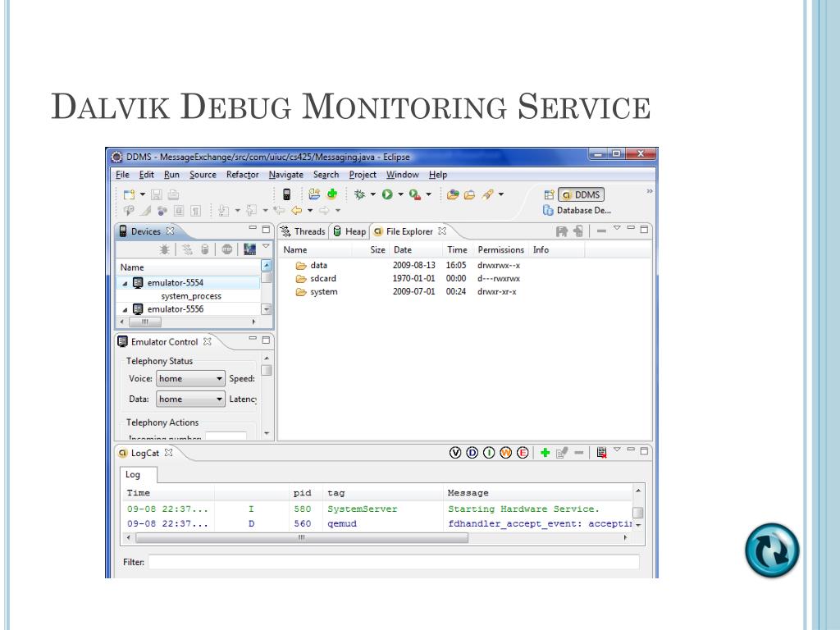Click the Permissions column header
This screenshot has width=840, height=630.
(501, 249)
